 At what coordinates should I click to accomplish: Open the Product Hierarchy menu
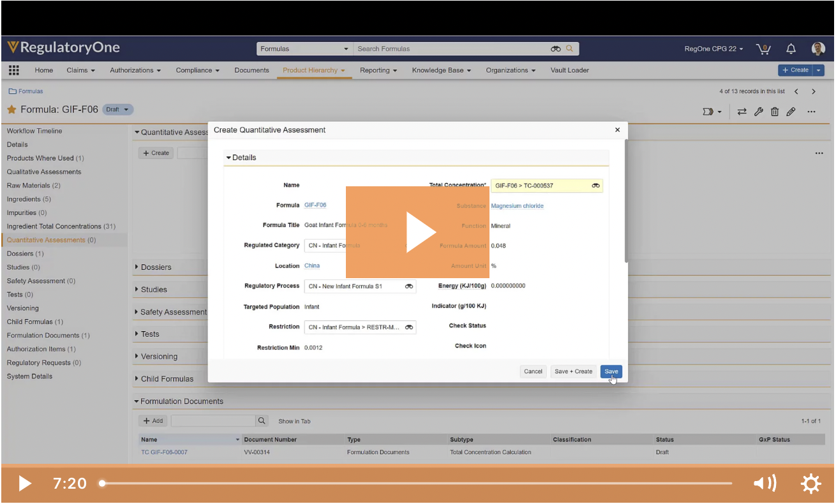(x=313, y=70)
